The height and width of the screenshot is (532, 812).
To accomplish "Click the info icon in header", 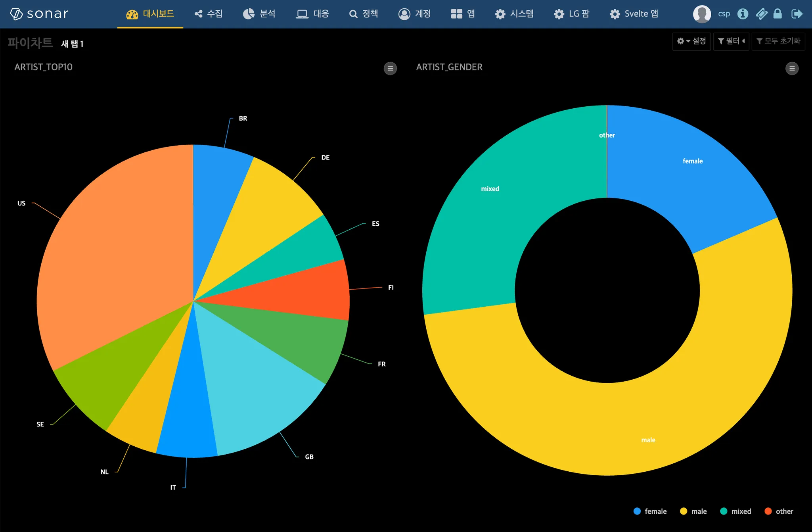I will 743,14.
